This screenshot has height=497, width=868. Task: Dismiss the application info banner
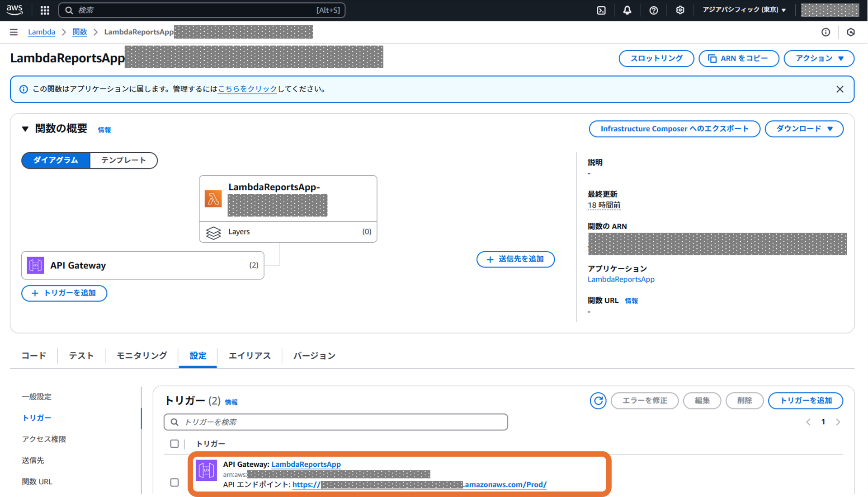coord(840,89)
